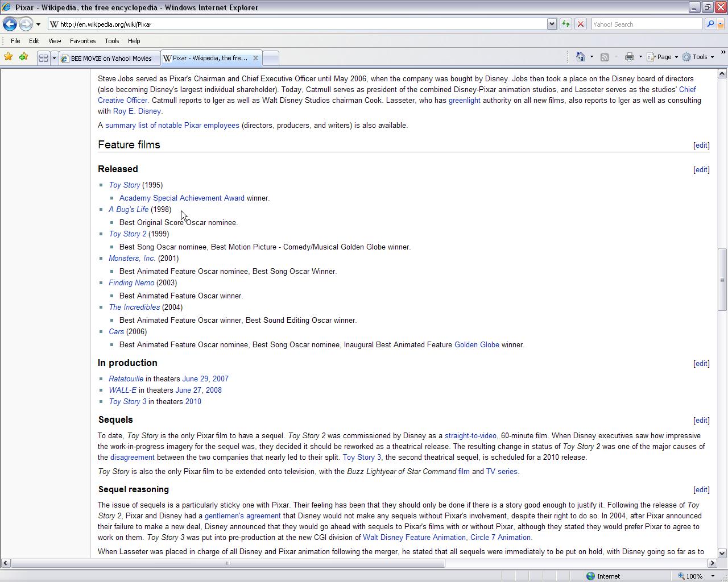Click the browser Forward button
728x582 pixels.
click(x=26, y=24)
